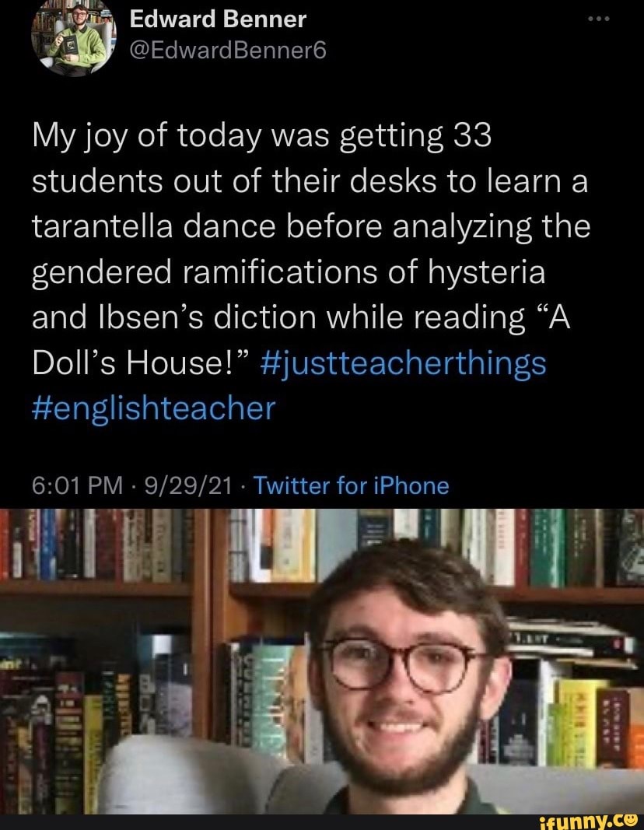Open the tweet options ellipsis menu
Image resolution: width=644 pixels, height=830 pixels.
coord(599,19)
